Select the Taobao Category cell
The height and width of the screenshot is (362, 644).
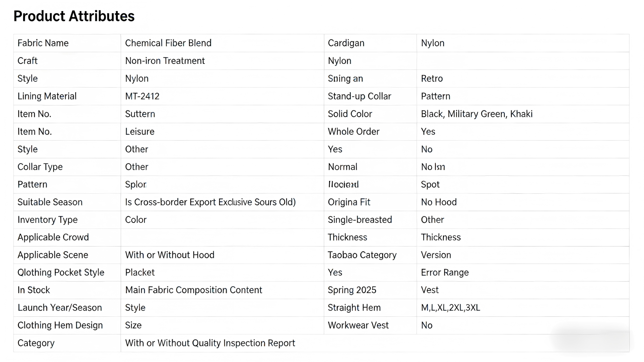point(362,255)
